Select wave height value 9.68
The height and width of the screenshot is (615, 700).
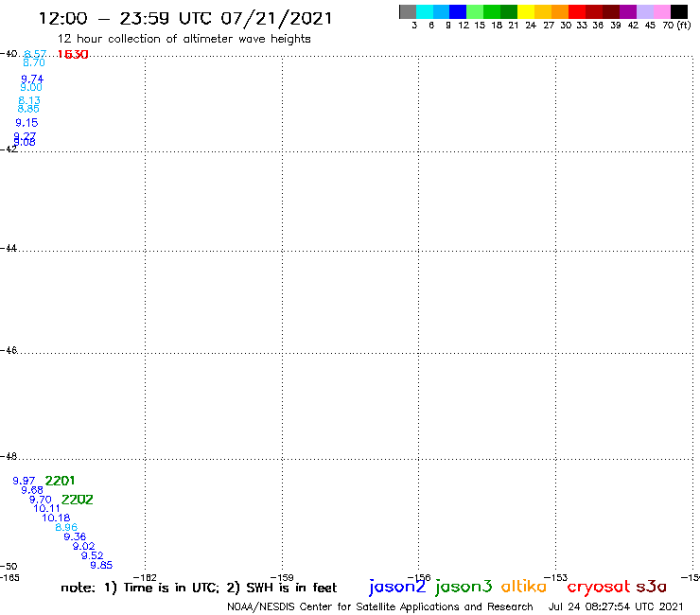pos(32,490)
